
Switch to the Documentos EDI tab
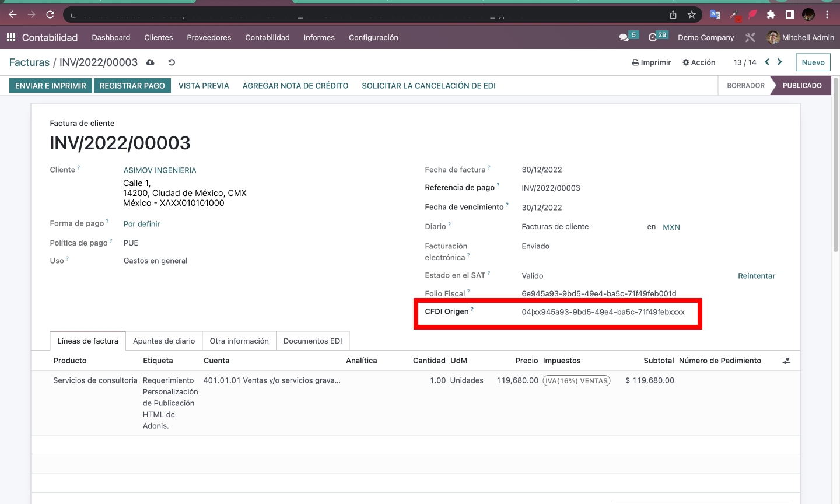pyautogui.click(x=313, y=341)
